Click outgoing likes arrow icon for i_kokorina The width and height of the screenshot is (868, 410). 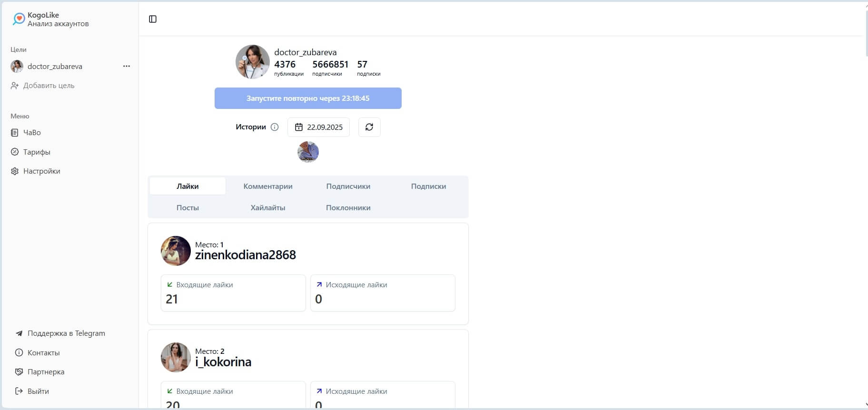[319, 391]
